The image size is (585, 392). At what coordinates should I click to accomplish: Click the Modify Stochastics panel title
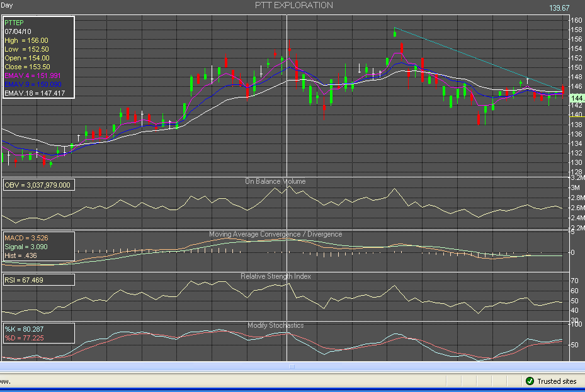276,325
